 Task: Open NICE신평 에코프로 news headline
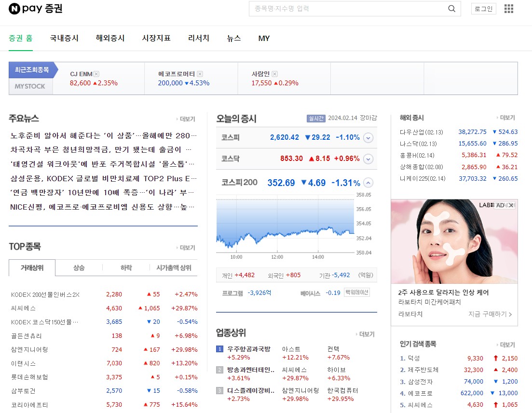coord(102,207)
